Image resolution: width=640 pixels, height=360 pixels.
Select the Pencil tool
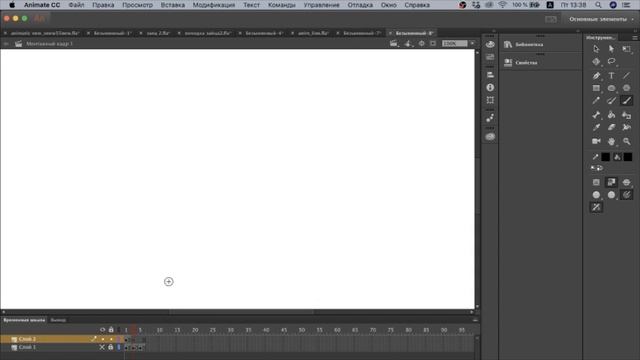click(596, 100)
